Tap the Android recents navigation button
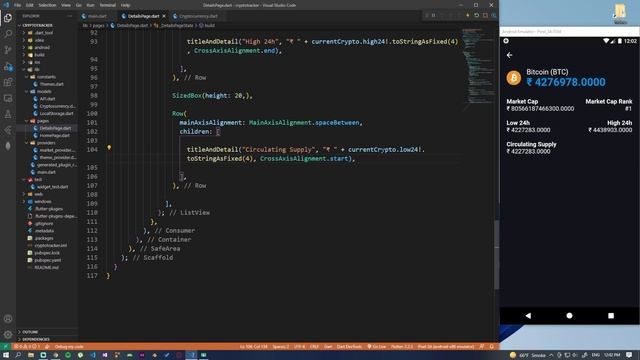This screenshot has height=360, width=640. coord(611,316)
